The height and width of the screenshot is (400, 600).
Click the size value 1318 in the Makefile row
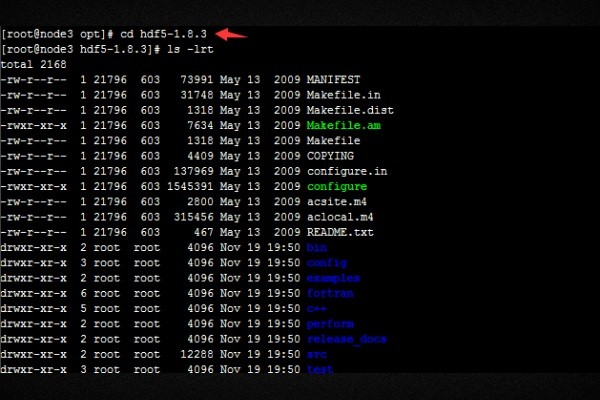pyautogui.click(x=200, y=141)
